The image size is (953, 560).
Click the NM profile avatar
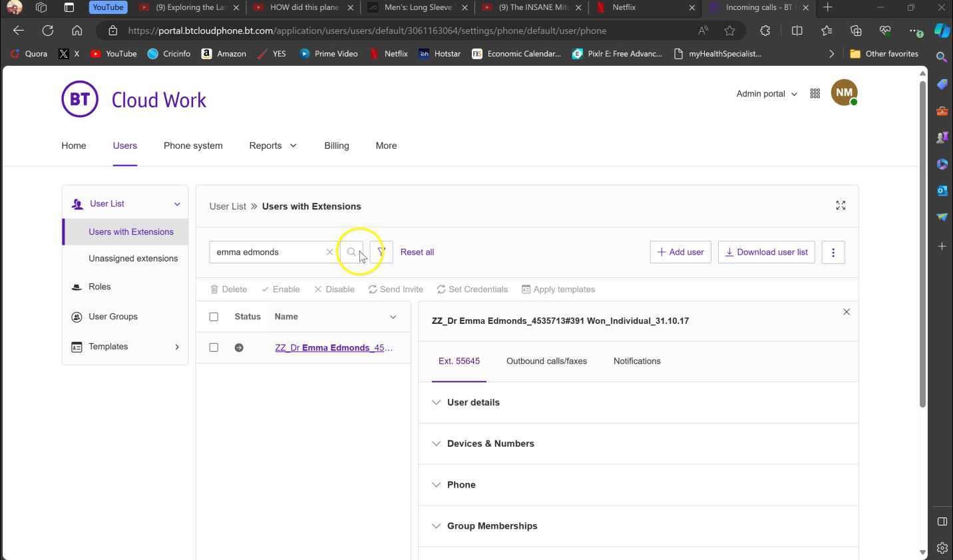pos(843,93)
